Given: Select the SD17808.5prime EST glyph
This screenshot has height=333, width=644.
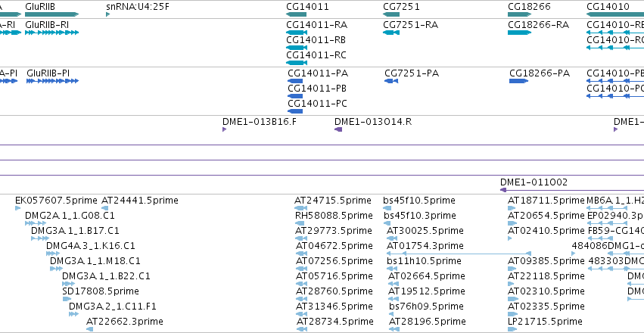Looking at the screenshot, I should [67, 299].
